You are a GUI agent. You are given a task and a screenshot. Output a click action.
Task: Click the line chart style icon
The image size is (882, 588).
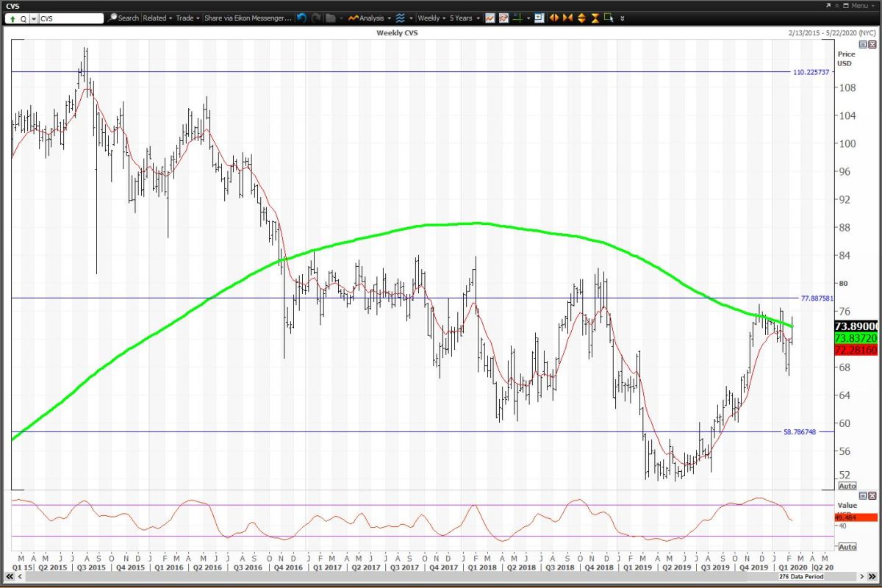click(x=490, y=18)
